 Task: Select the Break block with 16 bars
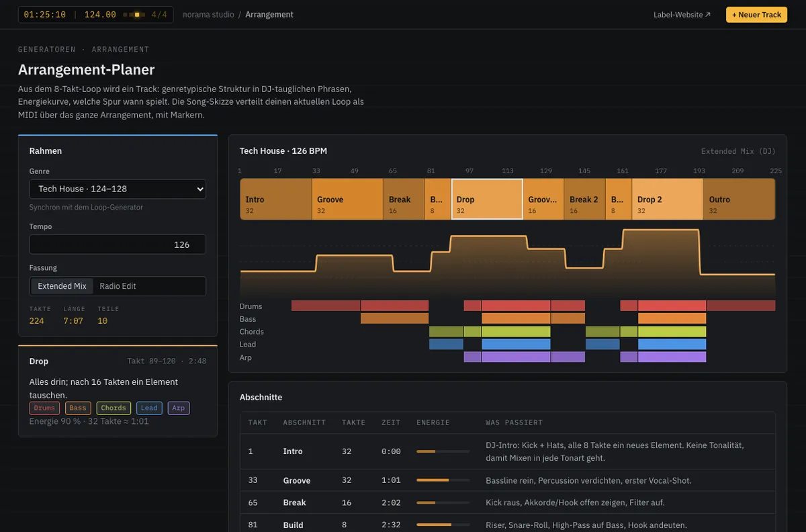[404, 199]
